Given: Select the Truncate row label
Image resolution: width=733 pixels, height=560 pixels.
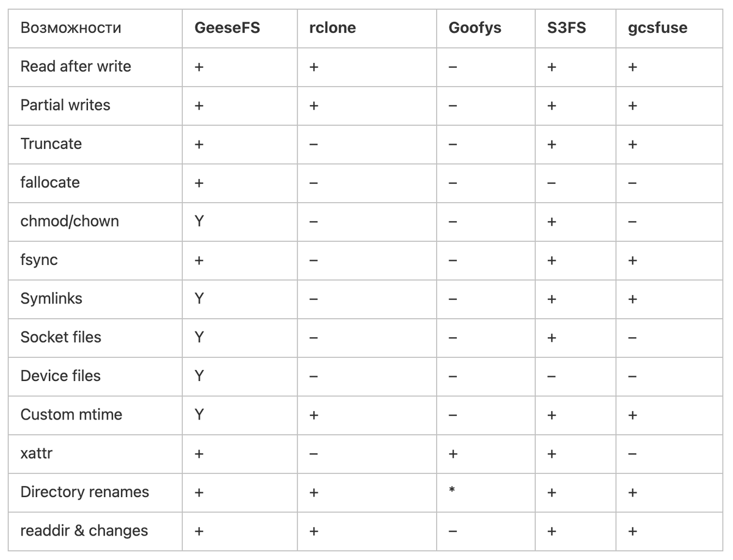Looking at the screenshot, I should pyautogui.click(x=51, y=144).
